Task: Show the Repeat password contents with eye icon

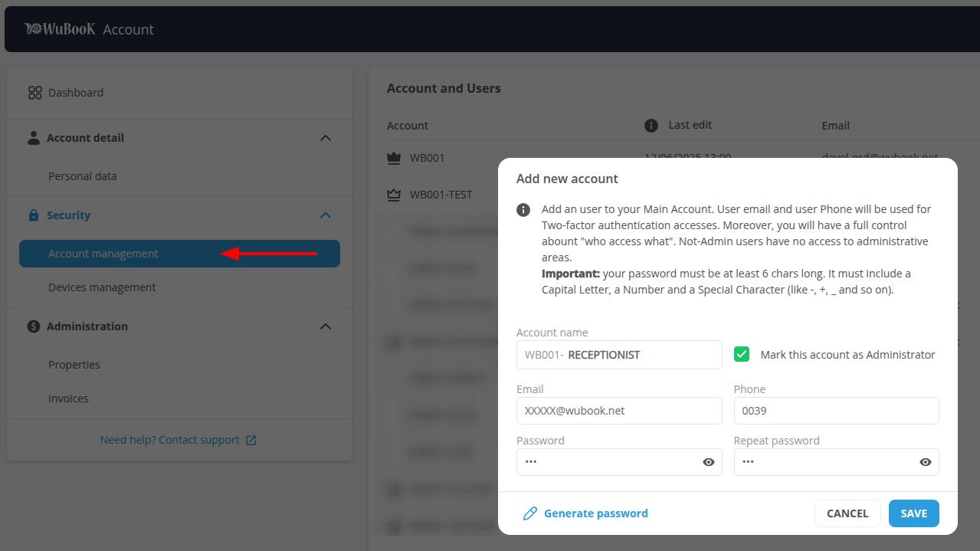Action: (926, 462)
